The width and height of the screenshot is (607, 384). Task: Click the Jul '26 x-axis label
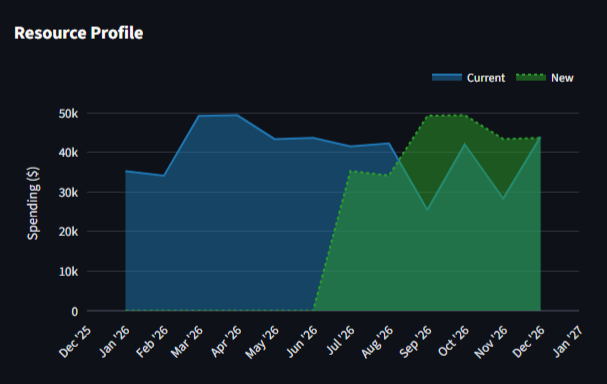(340, 341)
